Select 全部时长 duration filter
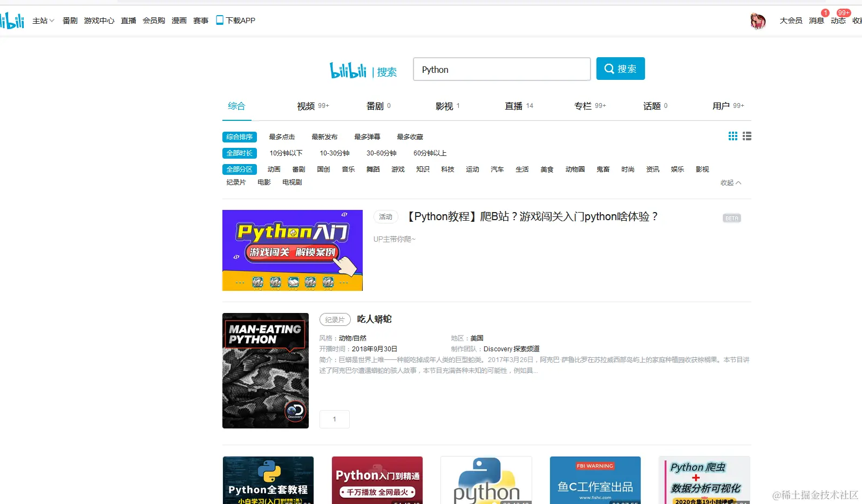 click(240, 153)
